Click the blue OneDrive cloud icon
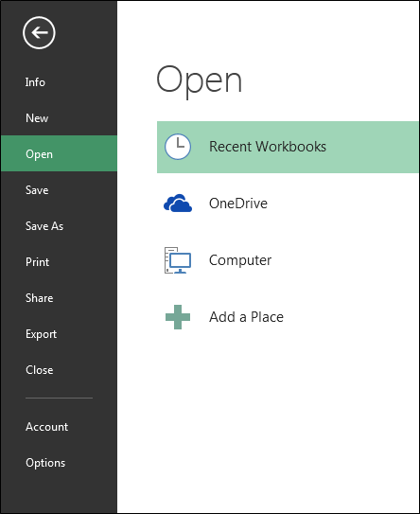This screenshot has height=514, width=420. coord(178,204)
